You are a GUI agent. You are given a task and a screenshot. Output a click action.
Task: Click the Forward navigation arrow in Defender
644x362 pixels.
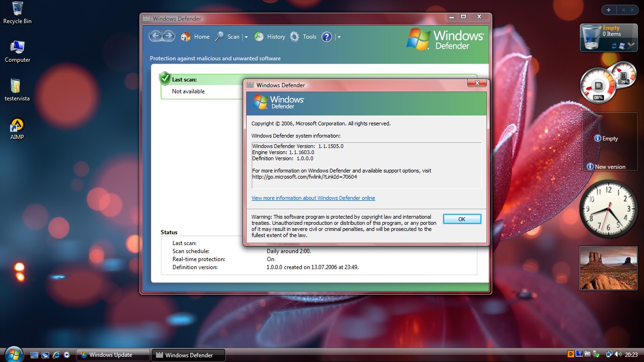[x=168, y=36]
